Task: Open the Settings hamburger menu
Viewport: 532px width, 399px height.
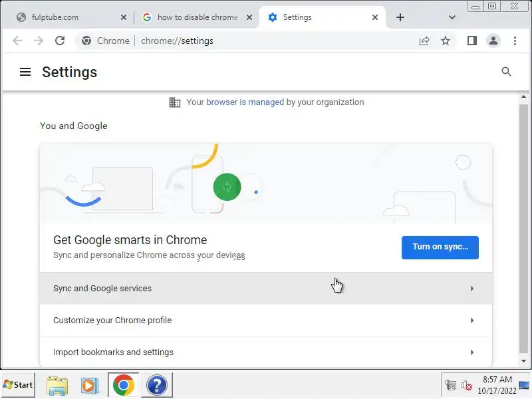Action: (x=25, y=72)
